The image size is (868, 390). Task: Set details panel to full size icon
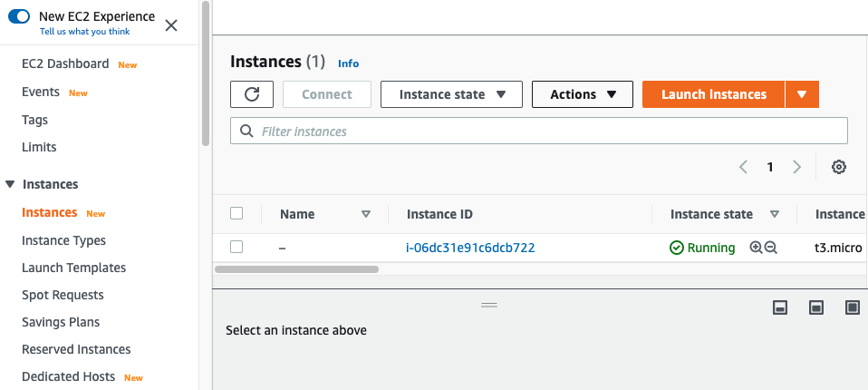[x=853, y=307]
